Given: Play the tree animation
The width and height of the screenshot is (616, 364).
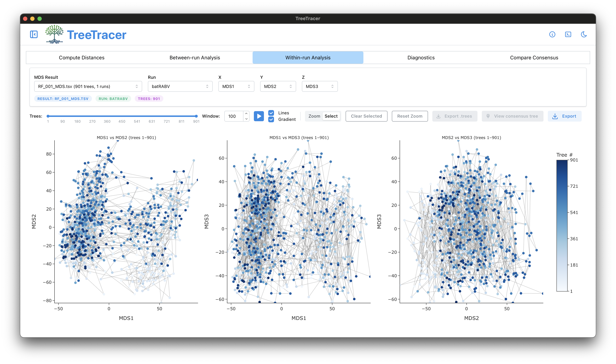Looking at the screenshot, I should (x=259, y=116).
